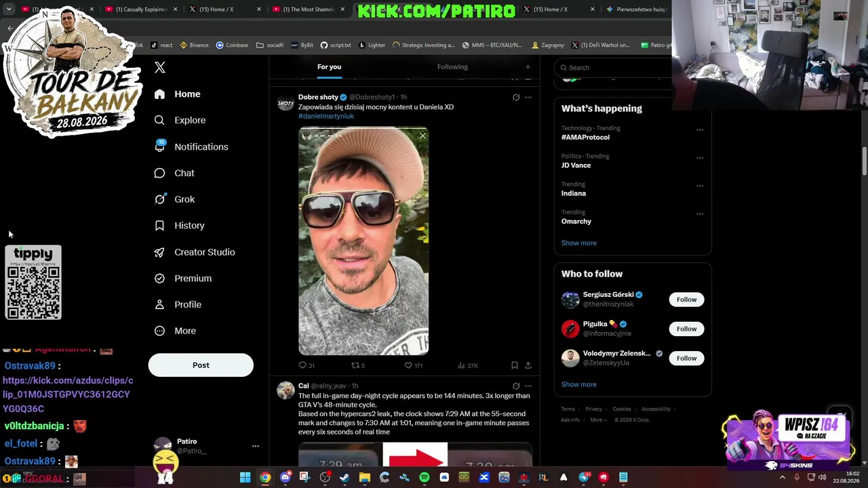Follow the Pigułka account
868x488 pixels.
(686, 329)
